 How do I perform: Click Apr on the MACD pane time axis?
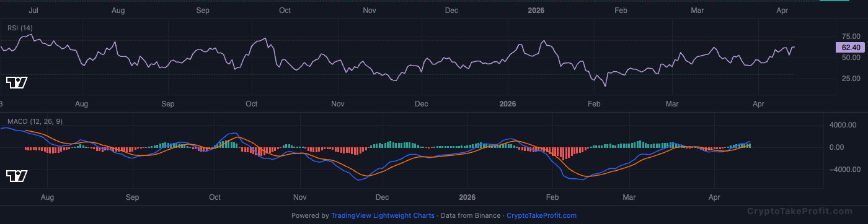tap(715, 198)
